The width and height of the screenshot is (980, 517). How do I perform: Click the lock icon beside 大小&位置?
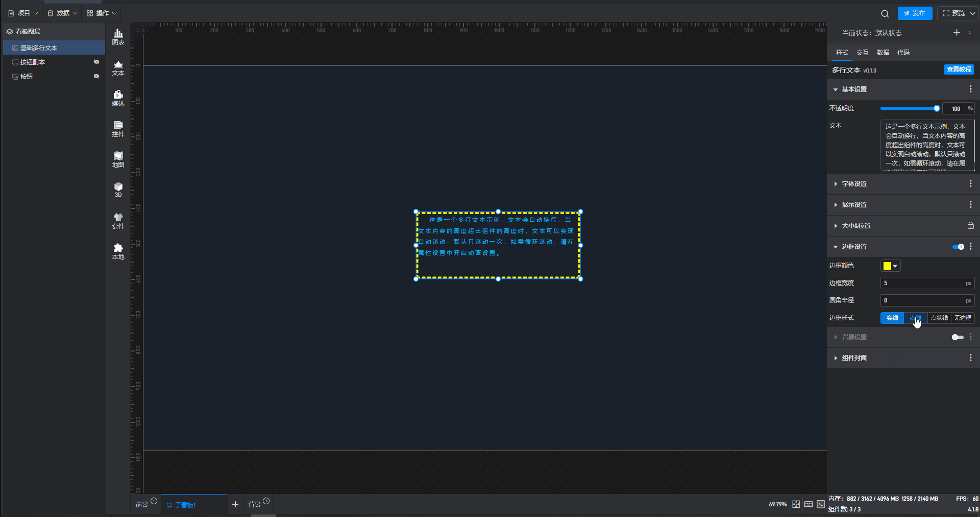(970, 226)
